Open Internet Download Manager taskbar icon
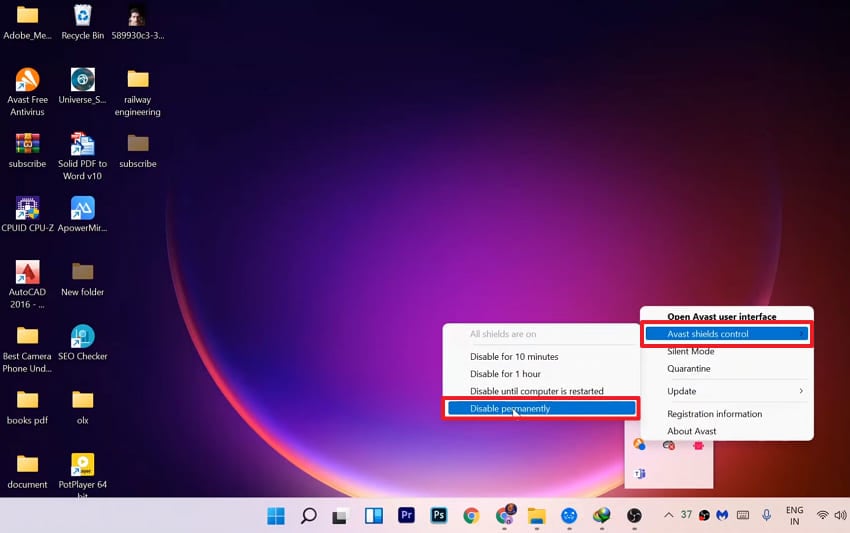 (x=601, y=516)
